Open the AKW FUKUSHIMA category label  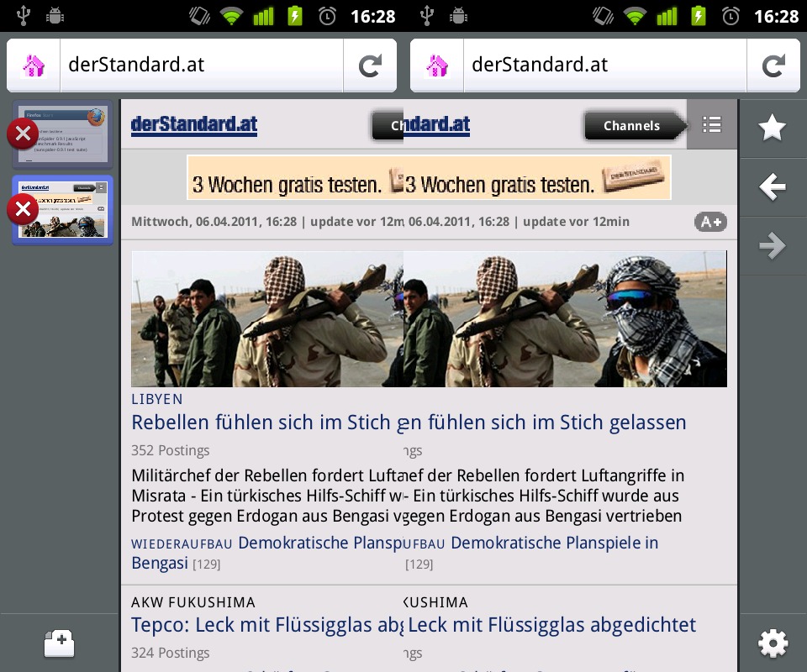193,602
